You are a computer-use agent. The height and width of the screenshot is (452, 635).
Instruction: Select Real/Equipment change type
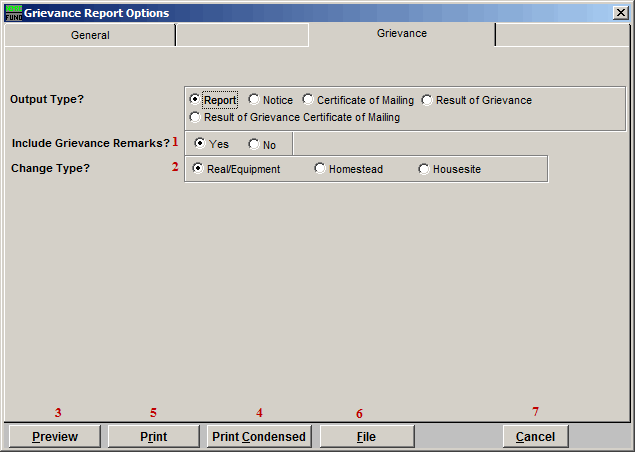pos(198,169)
